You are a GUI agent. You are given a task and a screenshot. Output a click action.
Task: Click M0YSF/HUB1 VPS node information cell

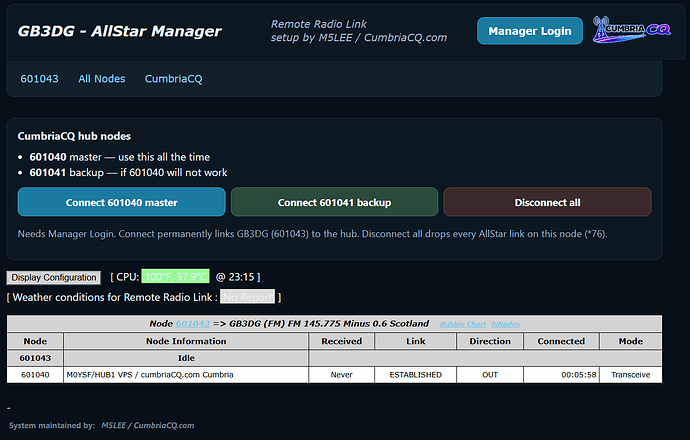click(x=186, y=374)
